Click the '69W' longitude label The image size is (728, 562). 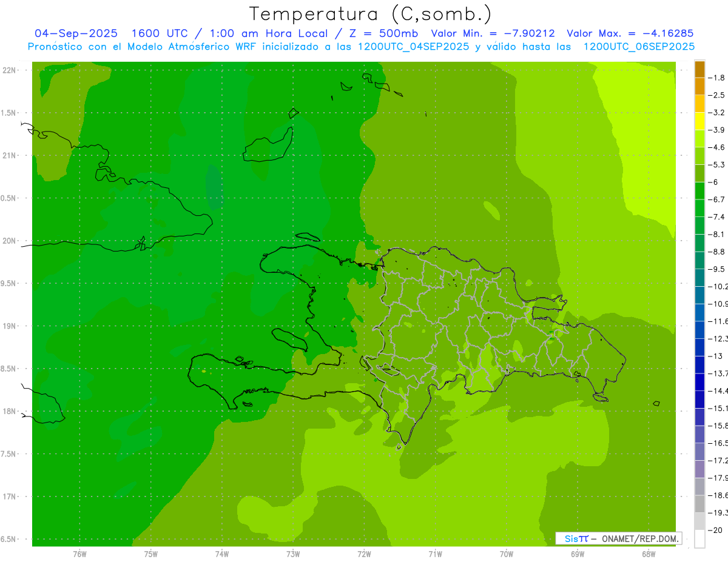(x=578, y=554)
